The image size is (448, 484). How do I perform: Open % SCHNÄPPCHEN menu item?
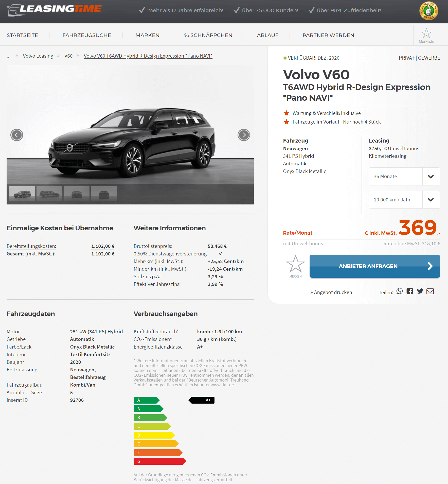208,35
